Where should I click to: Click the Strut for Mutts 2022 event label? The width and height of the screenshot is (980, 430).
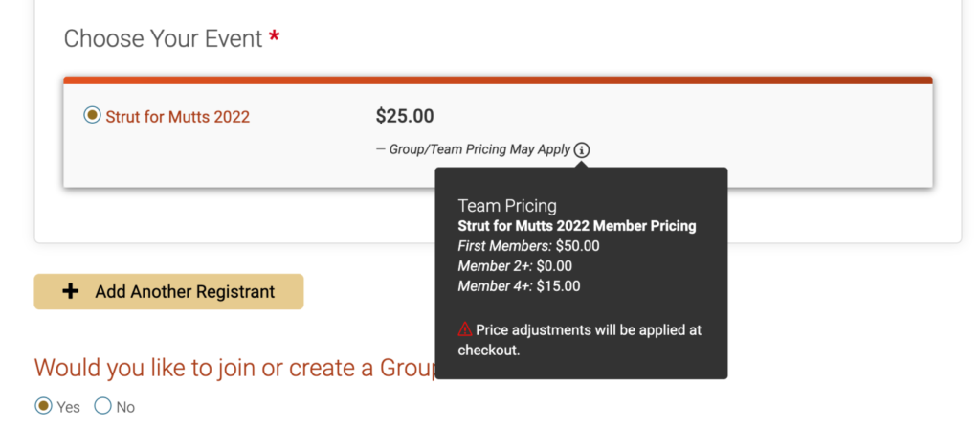pyautogui.click(x=177, y=117)
